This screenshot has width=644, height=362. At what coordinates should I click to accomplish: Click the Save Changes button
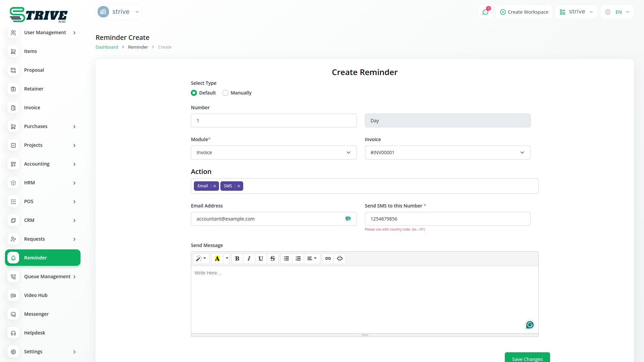[x=527, y=358]
